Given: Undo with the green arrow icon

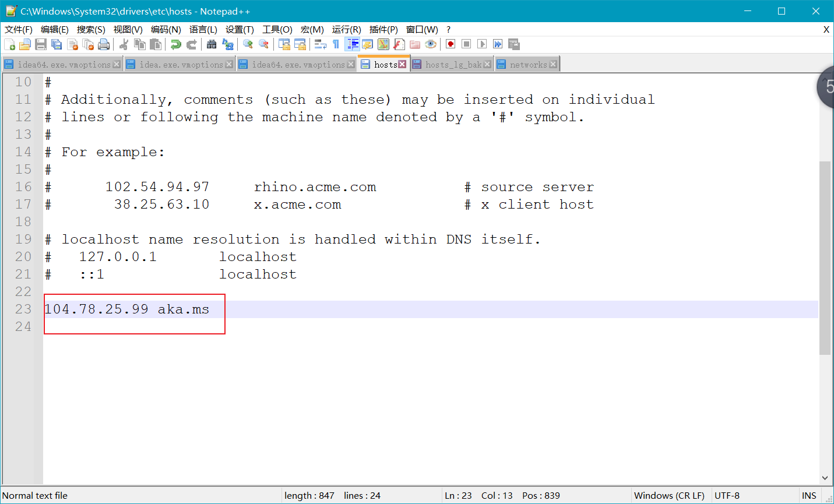Looking at the screenshot, I should pos(175,44).
